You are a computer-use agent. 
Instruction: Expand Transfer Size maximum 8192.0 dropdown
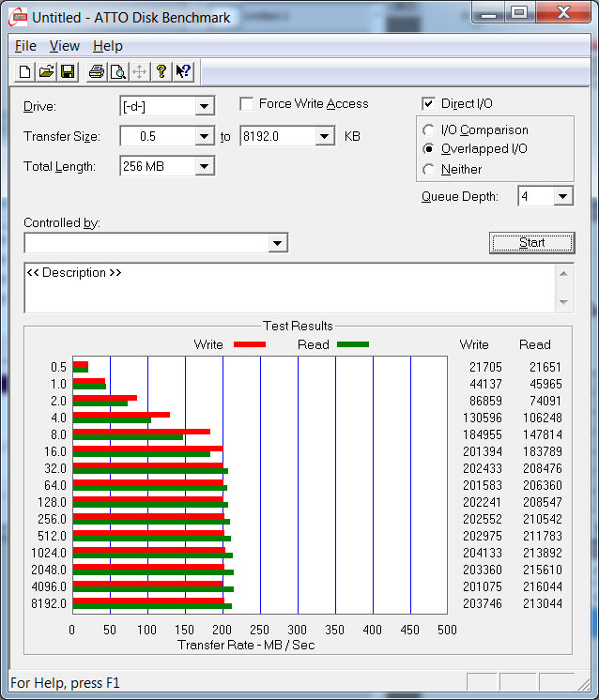coord(324,136)
